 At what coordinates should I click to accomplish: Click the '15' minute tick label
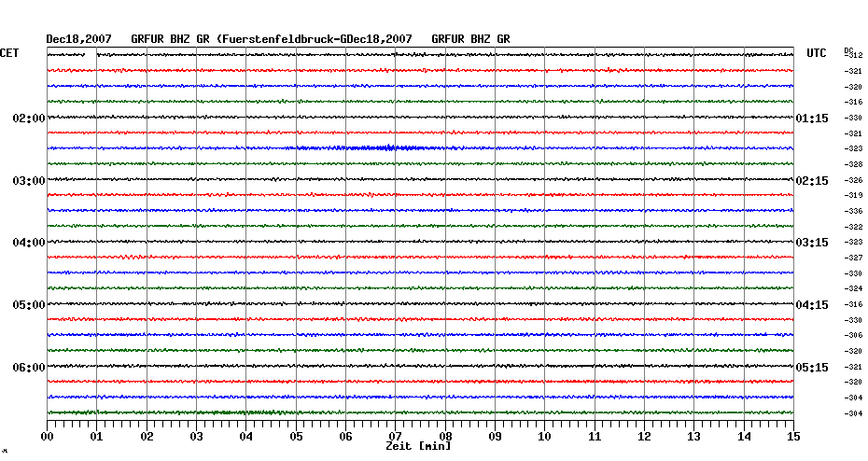[x=793, y=436]
